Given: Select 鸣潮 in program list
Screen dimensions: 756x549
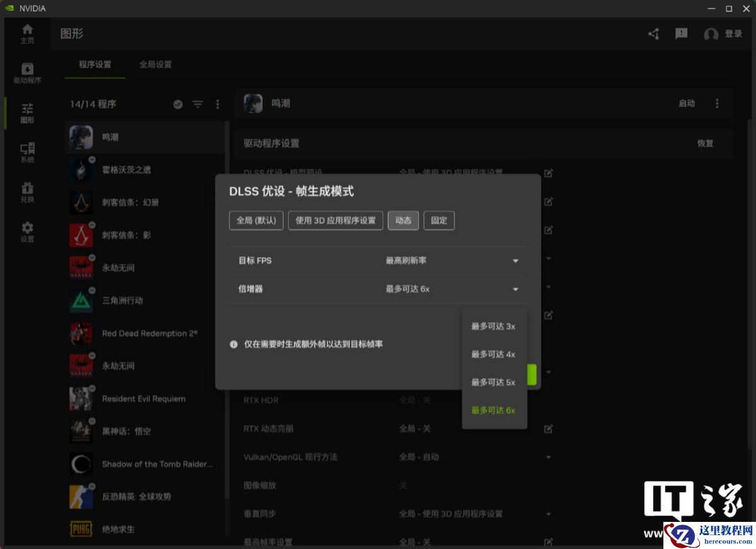Looking at the screenshot, I should [x=145, y=136].
